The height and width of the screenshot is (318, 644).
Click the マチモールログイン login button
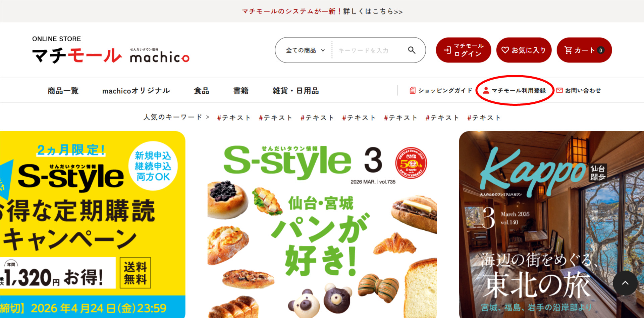coord(463,50)
